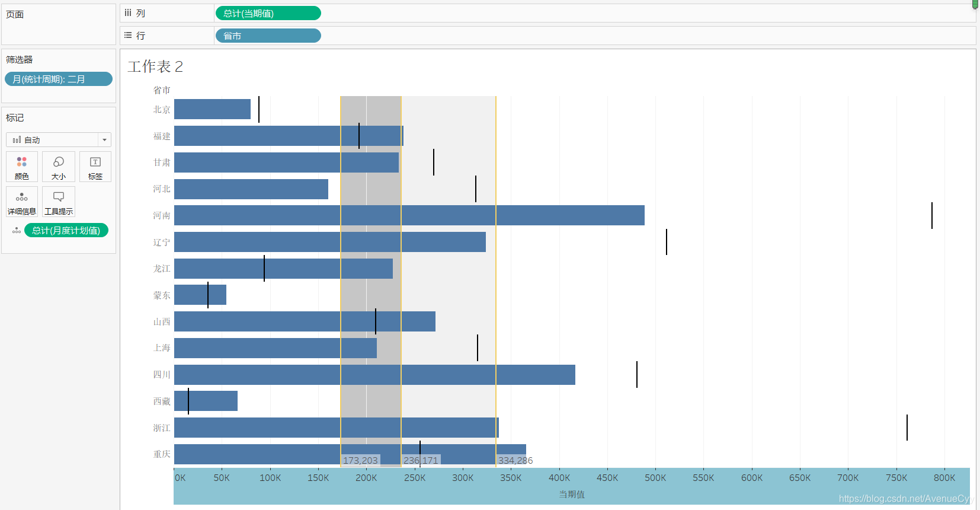The height and width of the screenshot is (510, 980).
Task: Click the 辽宁 row label
Action: point(162,243)
